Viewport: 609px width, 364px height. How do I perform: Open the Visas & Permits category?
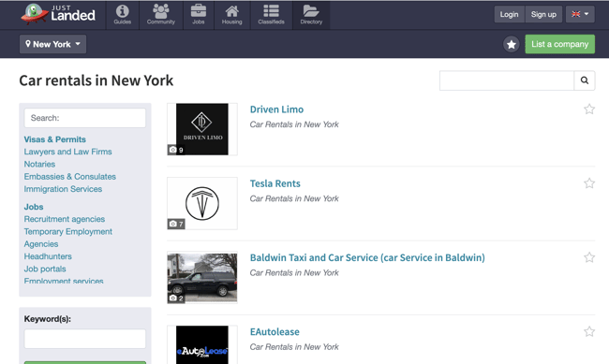coord(54,139)
